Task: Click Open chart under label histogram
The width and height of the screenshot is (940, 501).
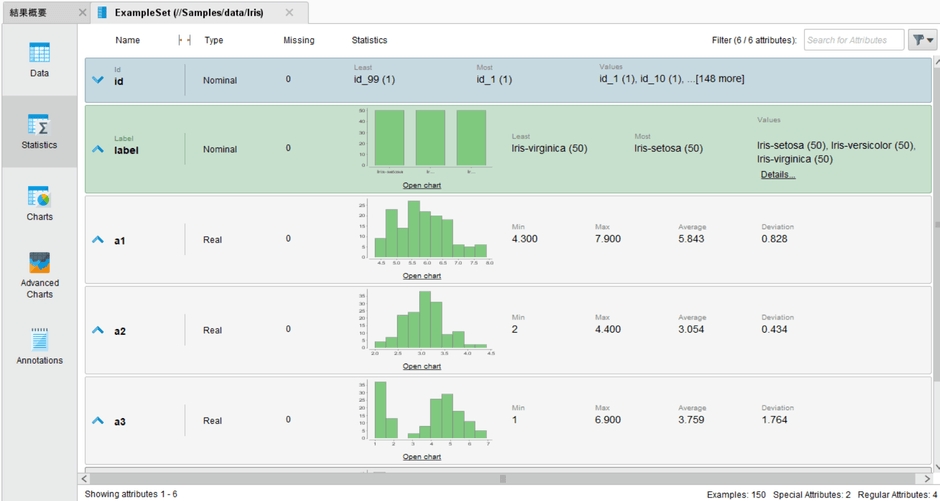Action: [x=421, y=185]
